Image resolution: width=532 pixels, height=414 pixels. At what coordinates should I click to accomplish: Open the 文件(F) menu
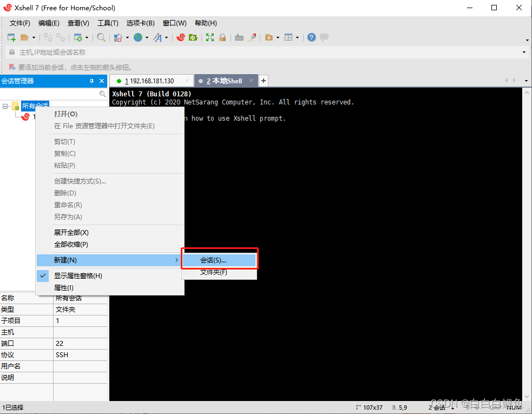click(19, 23)
